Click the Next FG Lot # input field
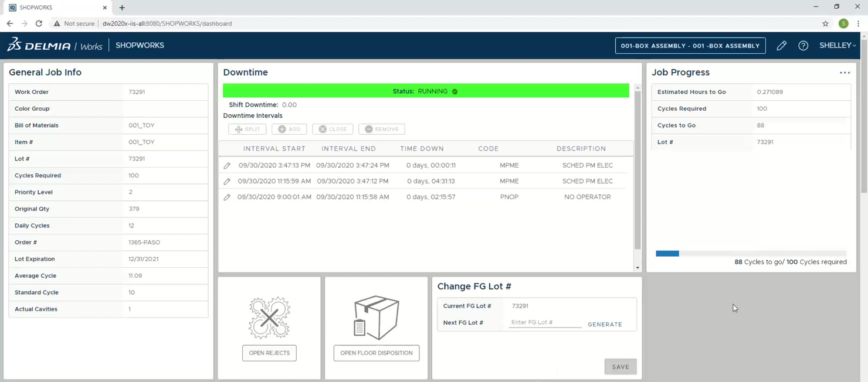This screenshot has height=382, width=868. click(x=544, y=322)
